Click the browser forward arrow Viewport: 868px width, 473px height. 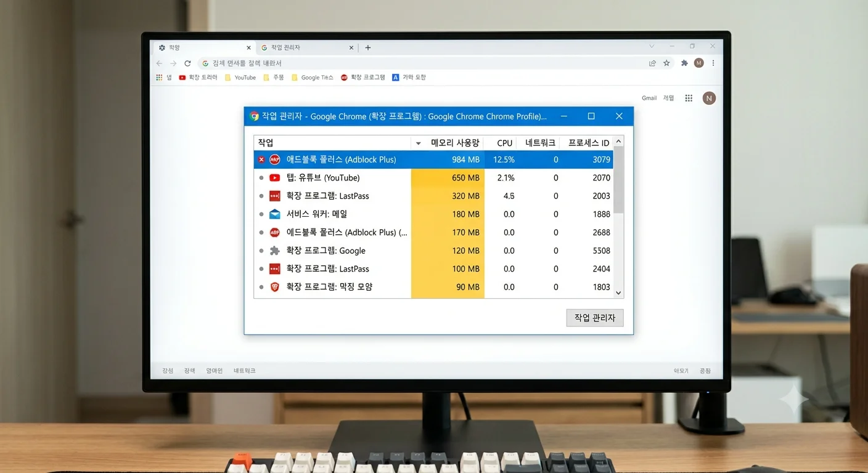(173, 63)
